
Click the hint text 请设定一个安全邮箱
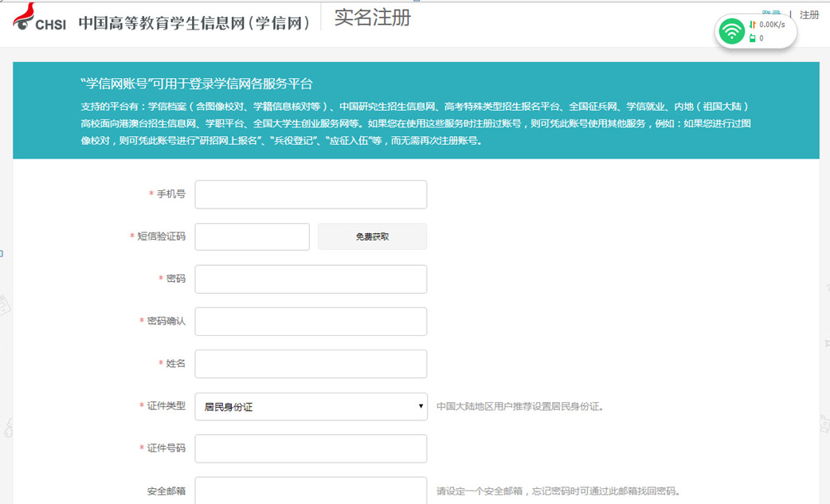click(x=480, y=491)
